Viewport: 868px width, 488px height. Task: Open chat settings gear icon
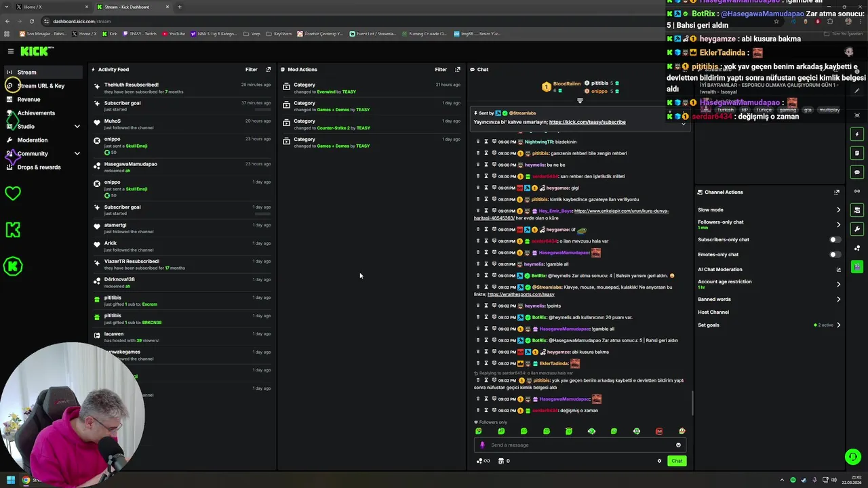point(659,461)
